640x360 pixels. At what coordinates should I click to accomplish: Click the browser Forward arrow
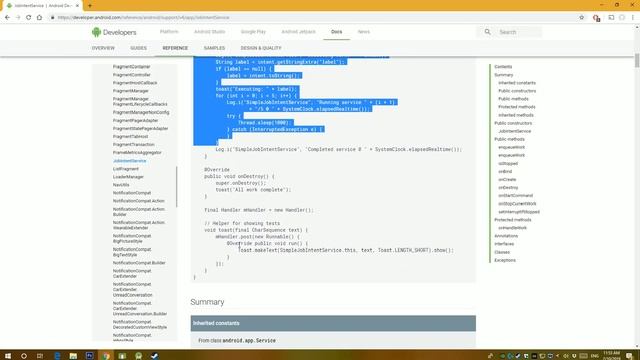click(18, 18)
